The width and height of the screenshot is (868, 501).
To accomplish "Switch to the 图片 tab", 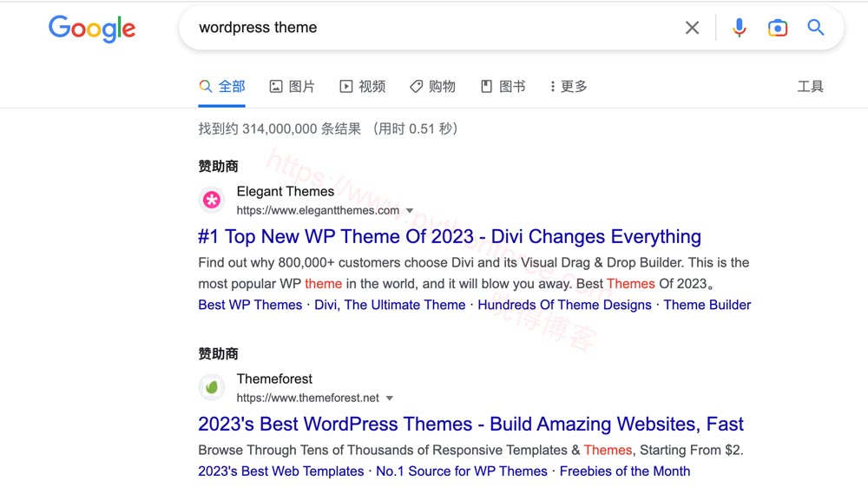I will coord(292,86).
